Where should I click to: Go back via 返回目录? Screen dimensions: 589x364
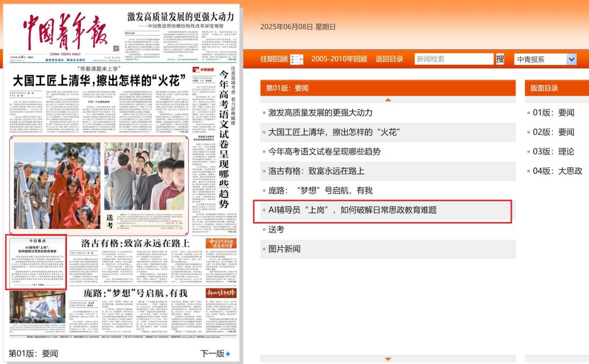pos(389,59)
